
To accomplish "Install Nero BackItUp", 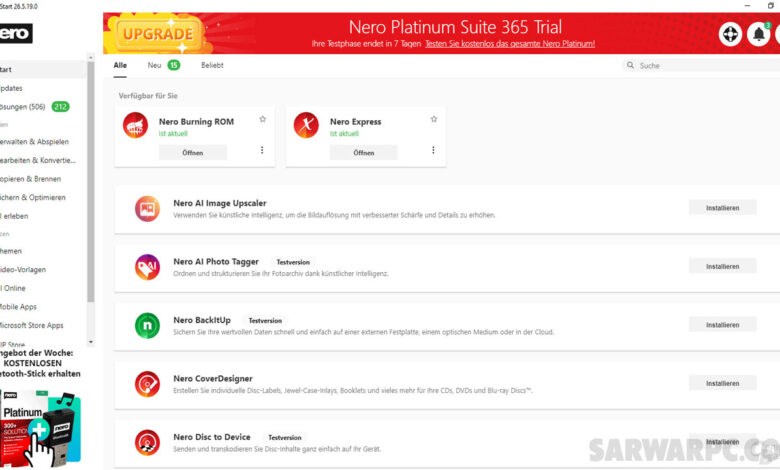I will (x=722, y=325).
